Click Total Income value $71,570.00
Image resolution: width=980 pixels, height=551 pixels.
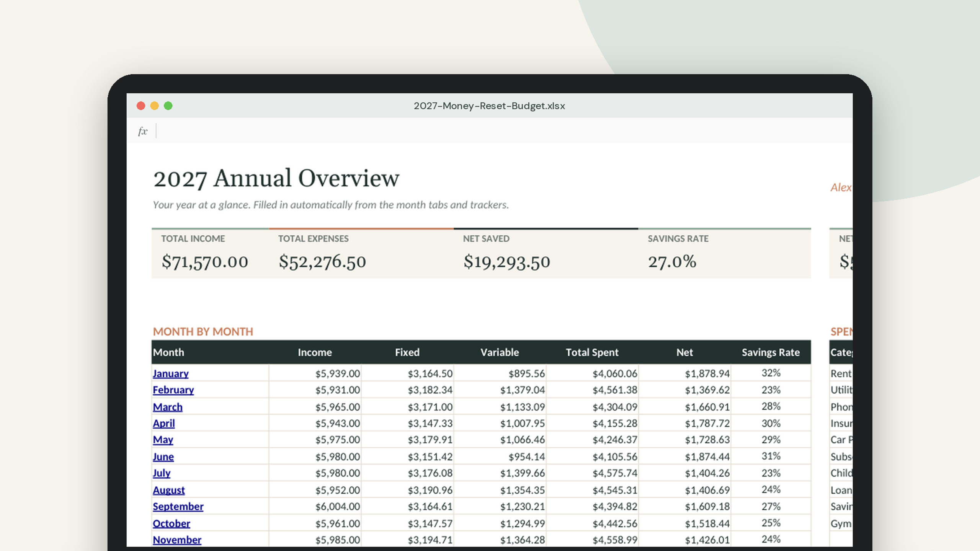click(205, 262)
